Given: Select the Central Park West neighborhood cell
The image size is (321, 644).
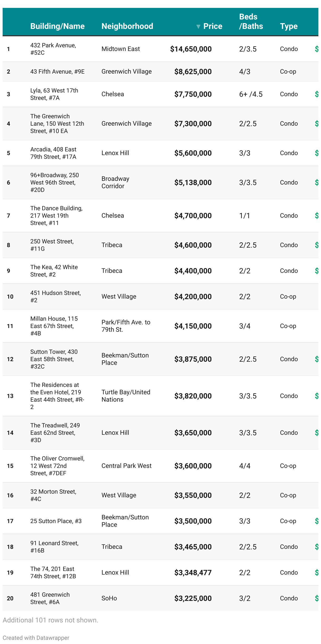Looking at the screenshot, I should [127, 466].
